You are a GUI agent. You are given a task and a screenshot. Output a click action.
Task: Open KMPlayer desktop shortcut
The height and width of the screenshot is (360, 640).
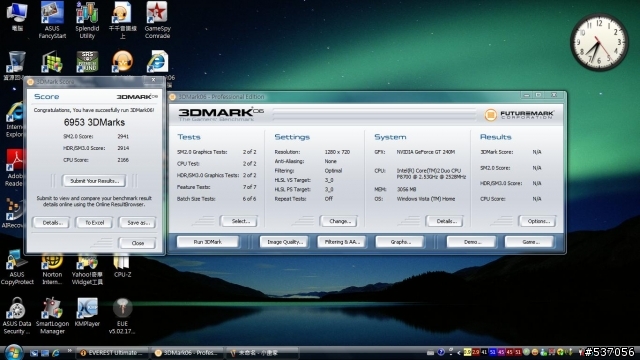pos(87,312)
